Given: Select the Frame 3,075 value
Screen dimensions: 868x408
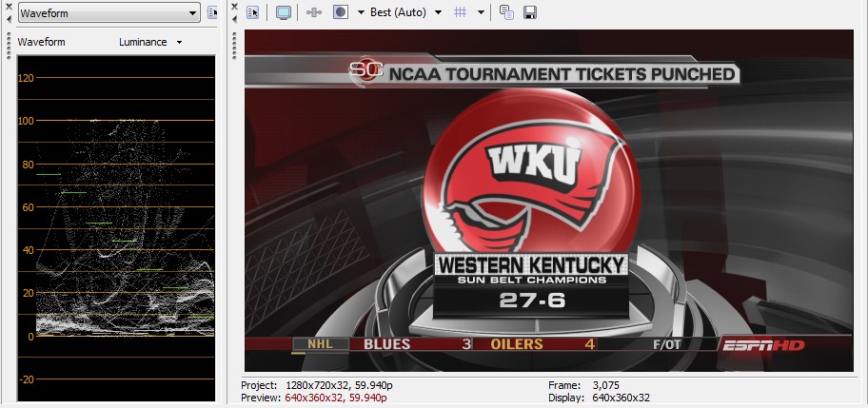Looking at the screenshot, I should pyautogui.click(x=605, y=385).
